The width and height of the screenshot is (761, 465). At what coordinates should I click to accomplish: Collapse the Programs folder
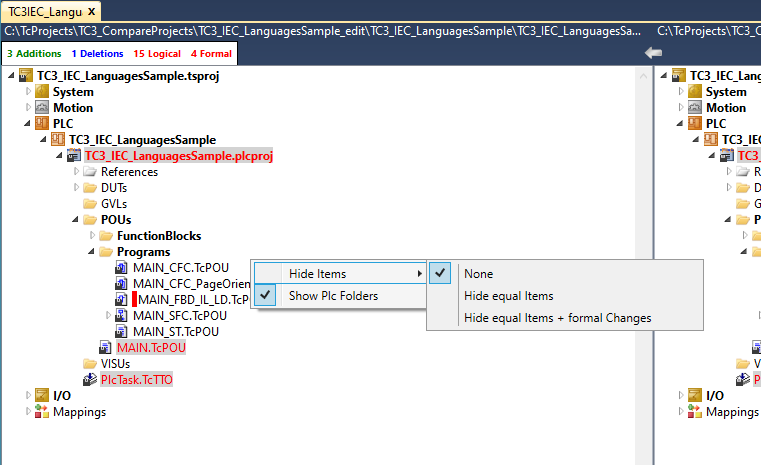pos(91,252)
